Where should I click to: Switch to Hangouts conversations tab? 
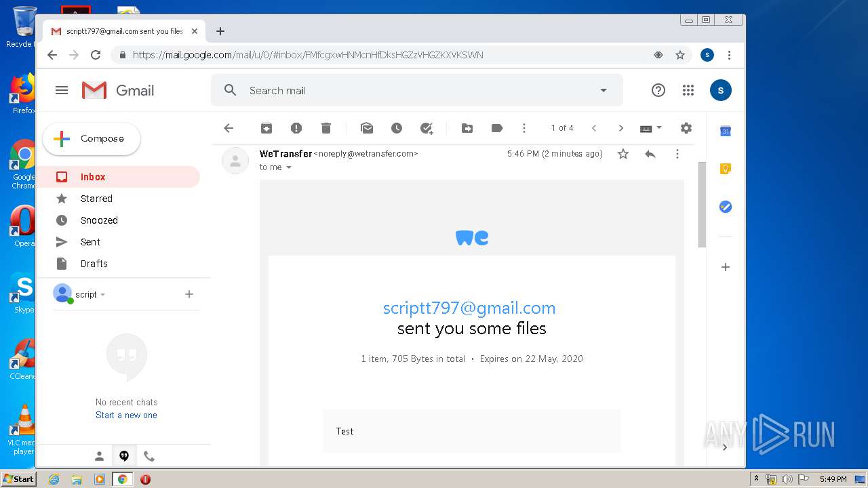click(x=124, y=456)
